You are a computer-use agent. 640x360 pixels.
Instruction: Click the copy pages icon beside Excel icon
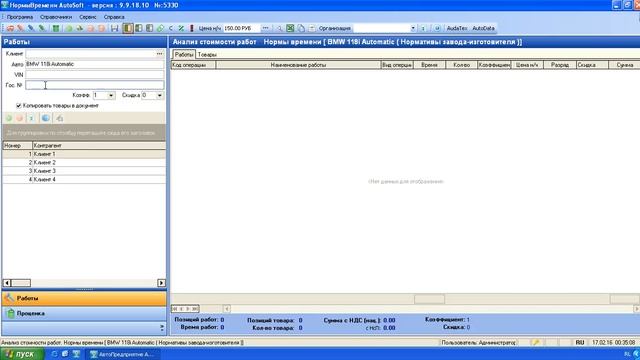pos(301,28)
